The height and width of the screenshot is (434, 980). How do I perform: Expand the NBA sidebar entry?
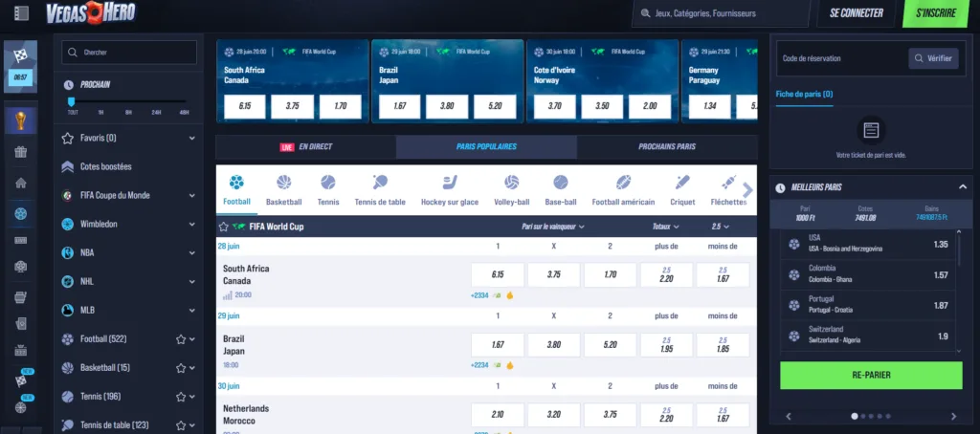(191, 253)
